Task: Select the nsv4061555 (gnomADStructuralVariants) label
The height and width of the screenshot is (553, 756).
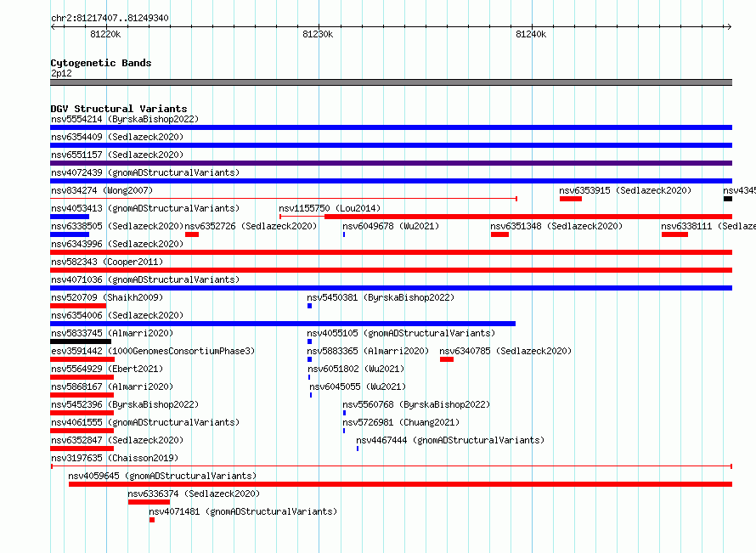Action: point(145,422)
